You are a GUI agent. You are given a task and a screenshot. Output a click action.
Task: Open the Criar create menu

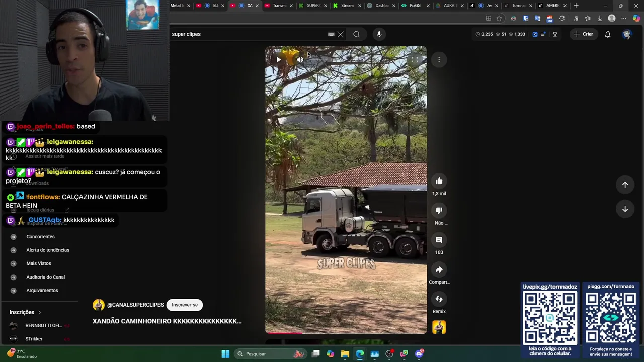[583, 34]
